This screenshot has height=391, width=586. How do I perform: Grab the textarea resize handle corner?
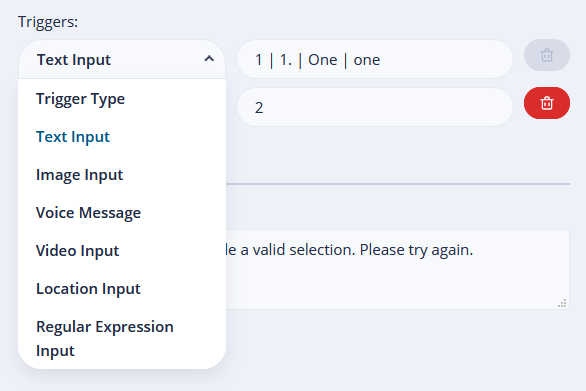[562, 303]
